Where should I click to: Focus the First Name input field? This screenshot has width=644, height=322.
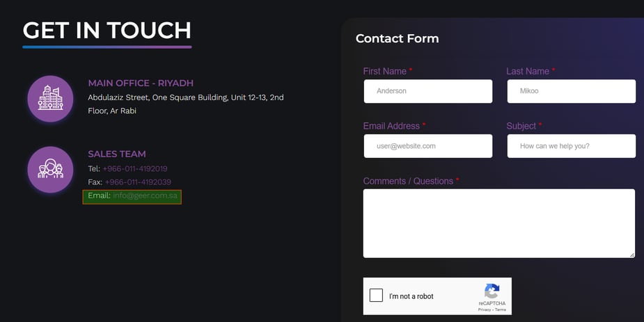tap(428, 91)
